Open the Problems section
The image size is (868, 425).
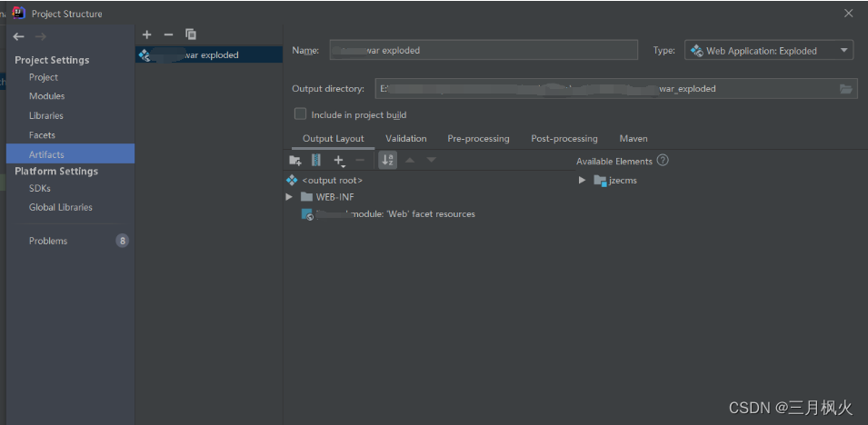coord(48,241)
